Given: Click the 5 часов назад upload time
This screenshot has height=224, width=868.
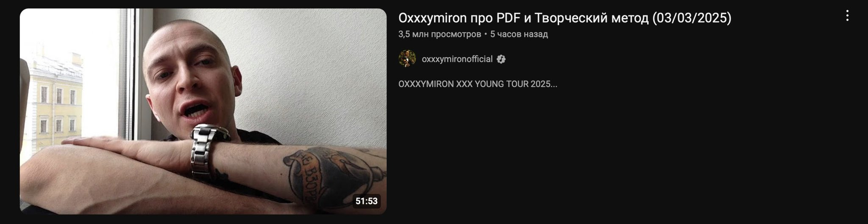Looking at the screenshot, I should (x=519, y=34).
